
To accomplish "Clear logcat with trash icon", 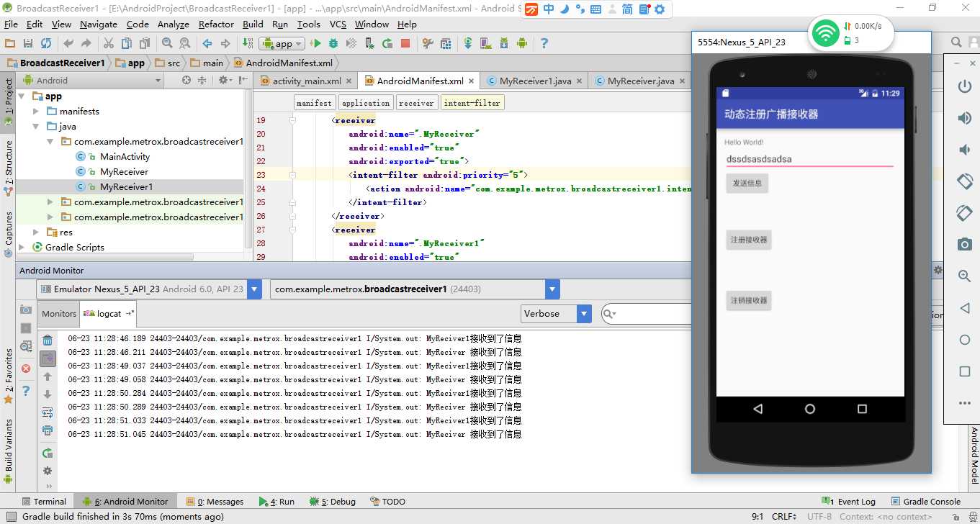I will (x=48, y=340).
